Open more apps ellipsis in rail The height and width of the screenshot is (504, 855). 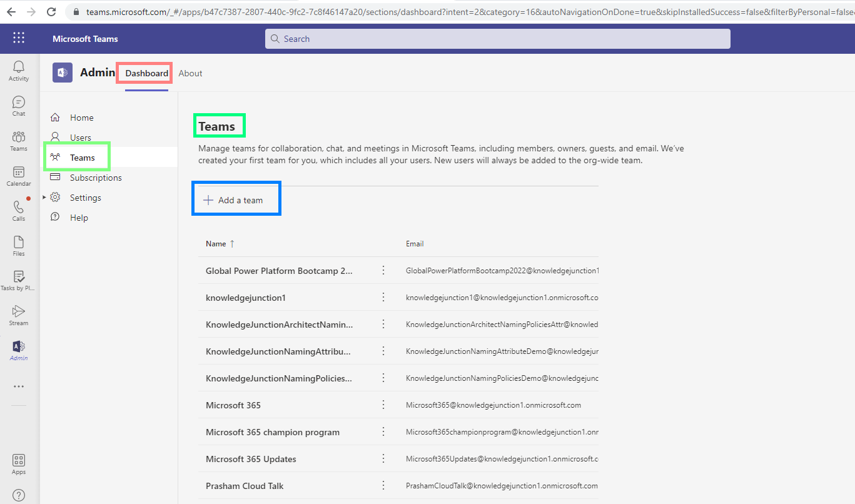coord(19,386)
